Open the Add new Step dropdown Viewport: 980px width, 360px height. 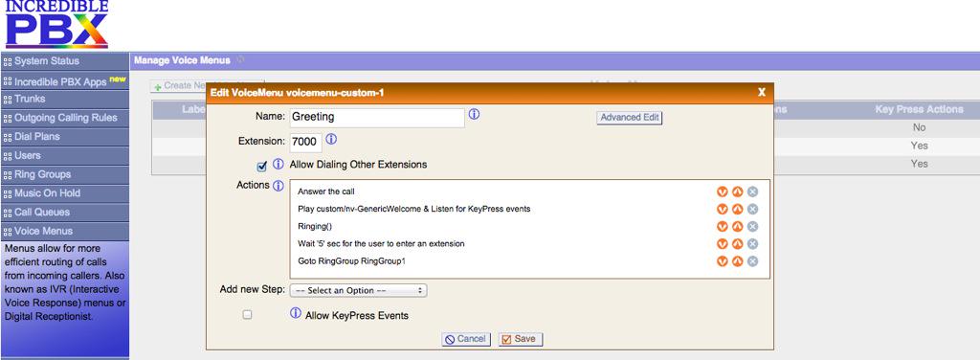(x=358, y=291)
